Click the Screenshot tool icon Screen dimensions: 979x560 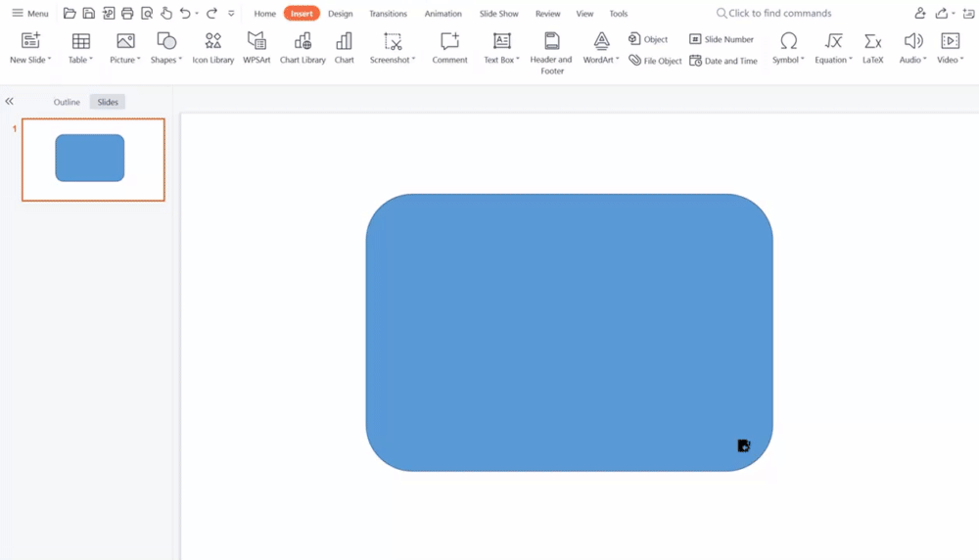[393, 41]
